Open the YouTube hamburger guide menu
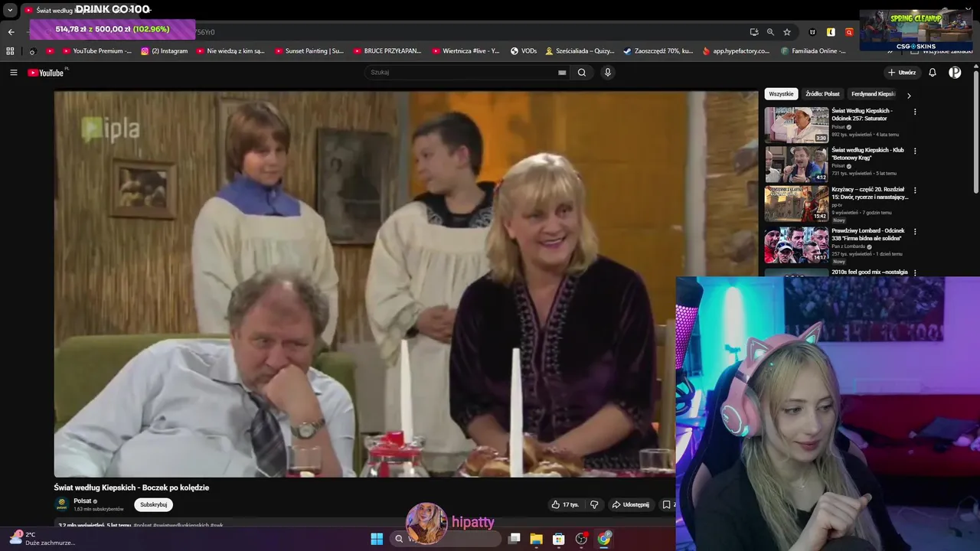The width and height of the screenshot is (980, 551). tap(13, 73)
